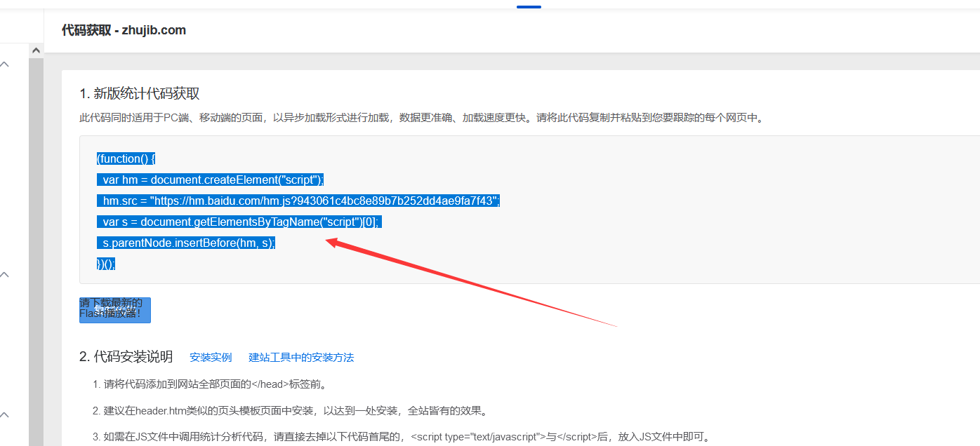Viewport: 980px width, 446px height.
Task: Click the code line var s = document.getElementsByTagName
Action: click(x=239, y=222)
